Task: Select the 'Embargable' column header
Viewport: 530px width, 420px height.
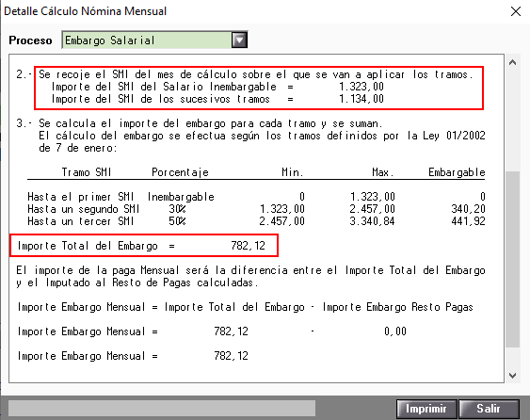Action: click(457, 172)
